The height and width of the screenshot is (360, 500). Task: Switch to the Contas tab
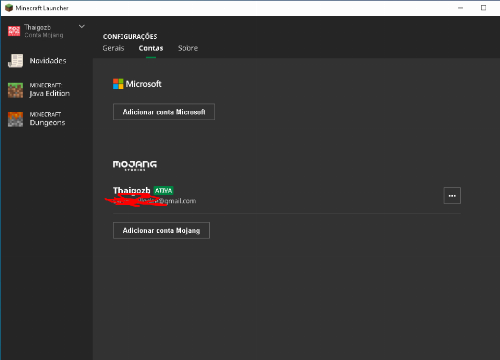(x=151, y=48)
